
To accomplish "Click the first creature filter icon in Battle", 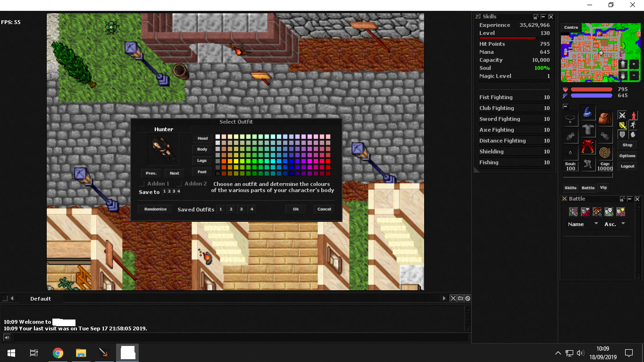I will pos(573,212).
